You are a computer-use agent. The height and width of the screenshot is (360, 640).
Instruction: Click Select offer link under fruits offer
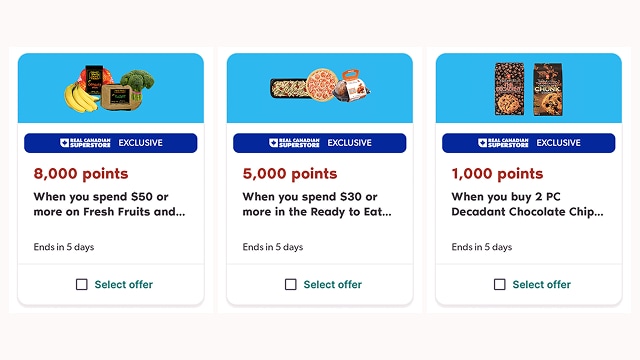click(124, 284)
